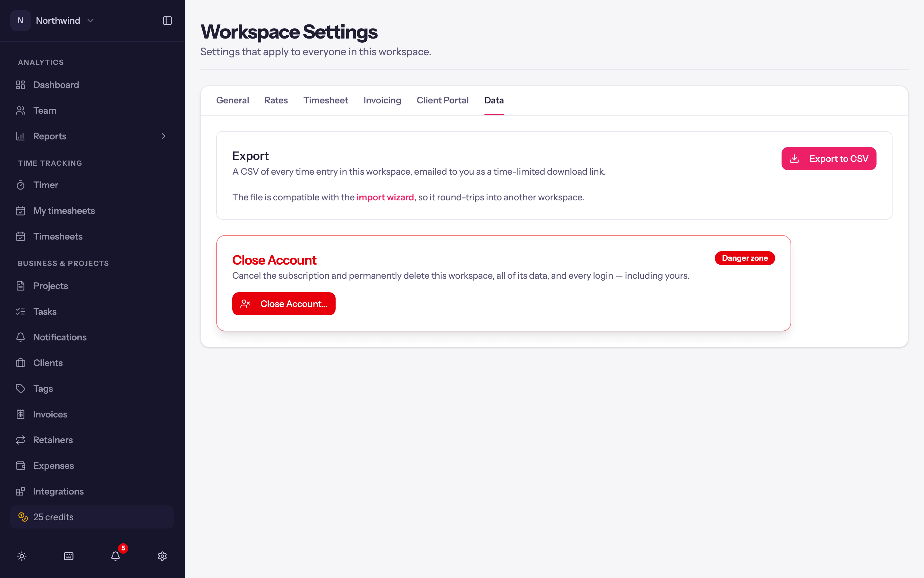Viewport: 924px width, 578px height.
Task: Expand the Reports submenu chevron
Action: [163, 136]
